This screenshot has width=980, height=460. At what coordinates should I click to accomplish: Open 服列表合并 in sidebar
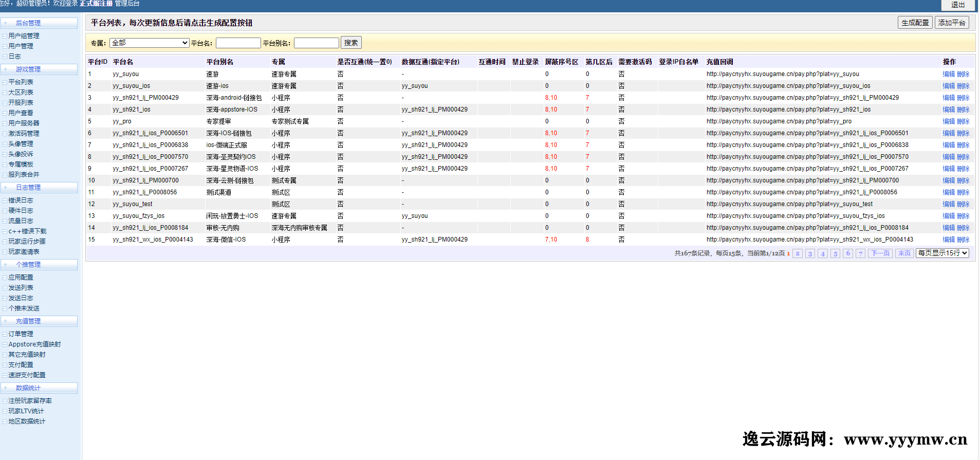click(x=24, y=175)
